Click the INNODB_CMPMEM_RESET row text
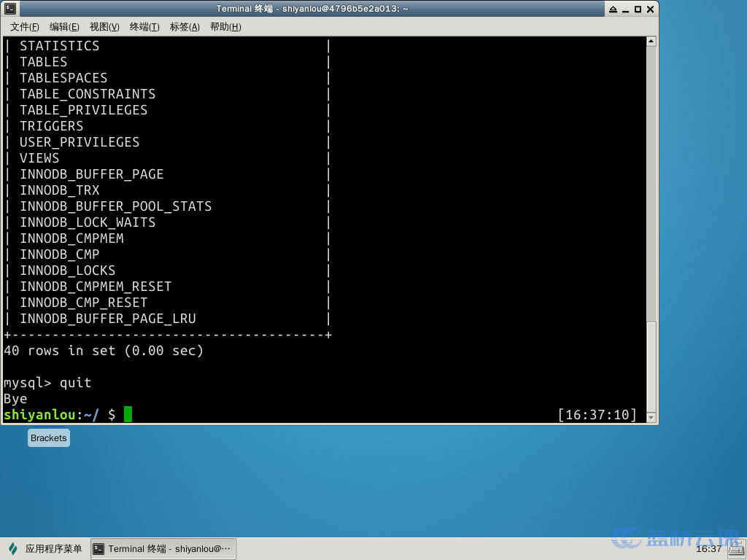The height and width of the screenshot is (560, 747). pos(96,286)
